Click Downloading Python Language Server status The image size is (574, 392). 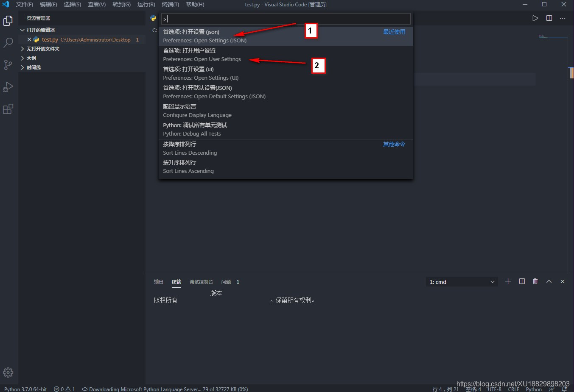pos(165,389)
